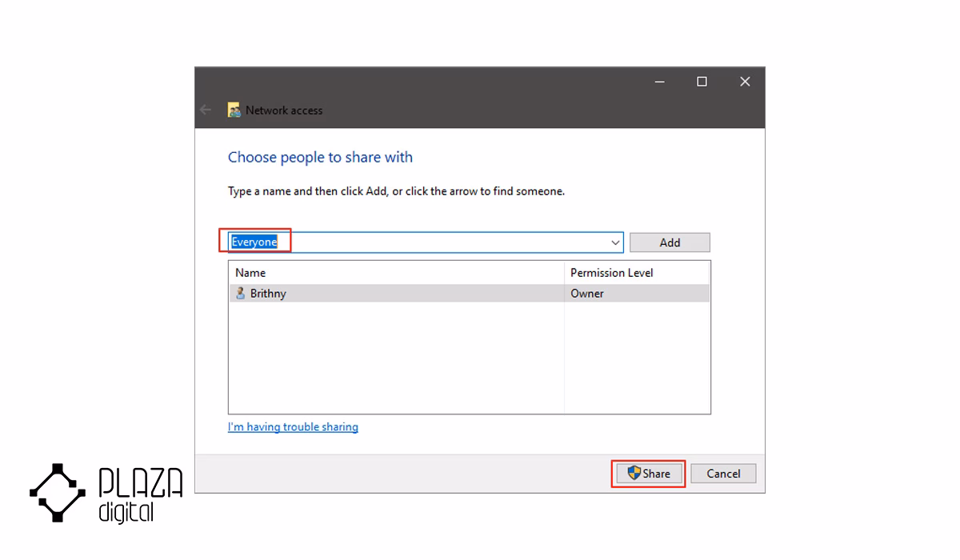Expand the name dropdown arrow
This screenshot has height=560, width=960.
[615, 242]
